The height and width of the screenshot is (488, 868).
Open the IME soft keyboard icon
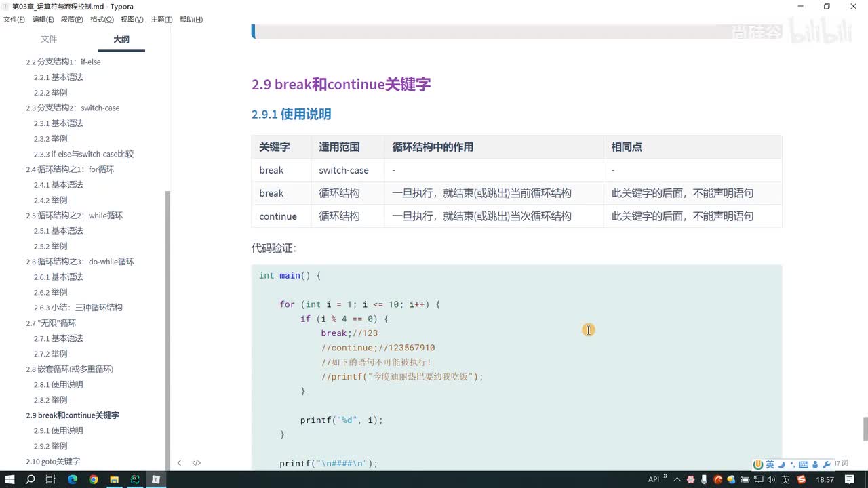(x=804, y=464)
